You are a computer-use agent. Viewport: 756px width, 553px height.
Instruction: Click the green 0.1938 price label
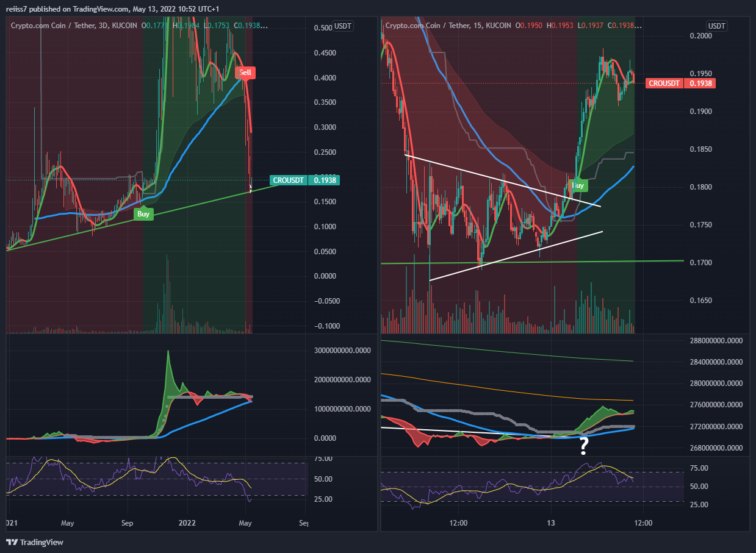pyautogui.click(x=325, y=180)
